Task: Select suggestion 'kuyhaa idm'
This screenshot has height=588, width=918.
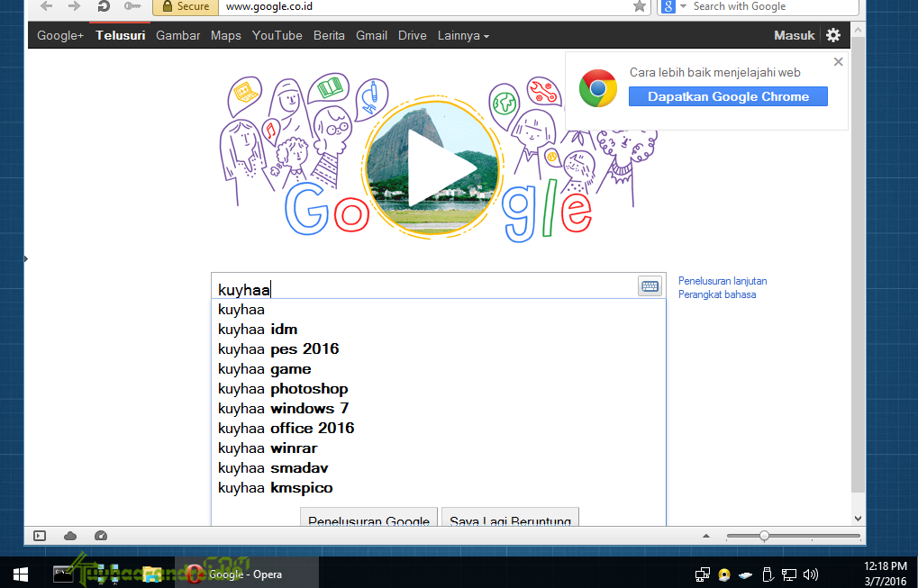Action: pyautogui.click(x=439, y=330)
